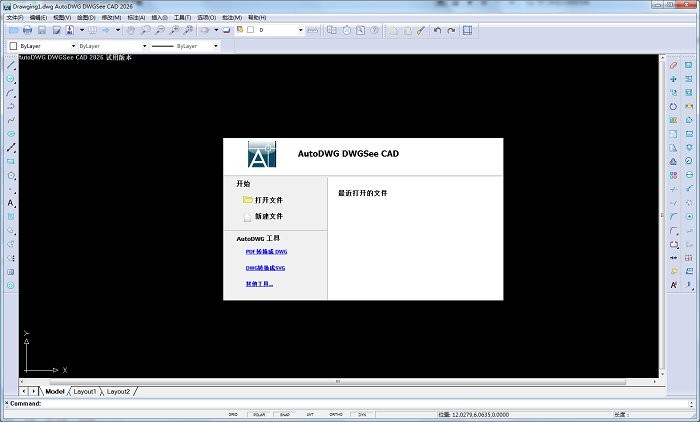This screenshot has height=422, width=700.
Task: Click the vertical scrollbar down arrow
Action: (662, 374)
